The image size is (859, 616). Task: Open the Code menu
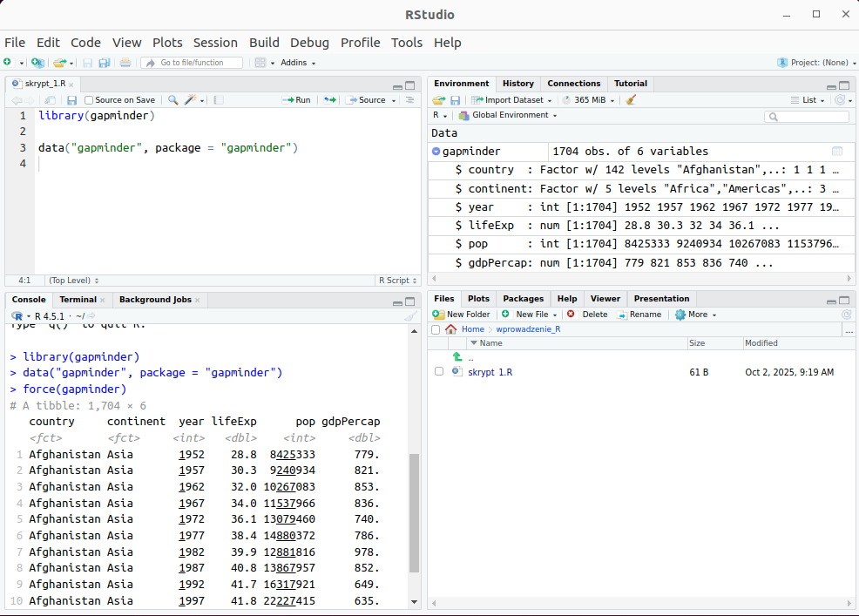(85, 43)
